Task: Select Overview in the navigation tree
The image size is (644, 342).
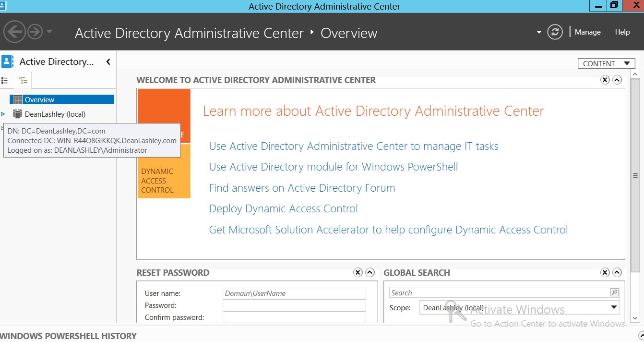Action: pyautogui.click(x=62, y=99)
